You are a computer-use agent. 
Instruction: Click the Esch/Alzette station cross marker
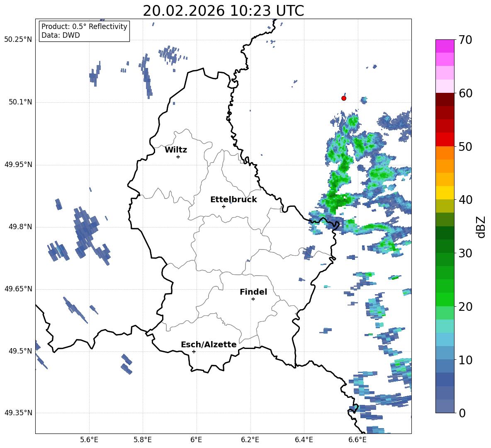coord(194,351)
